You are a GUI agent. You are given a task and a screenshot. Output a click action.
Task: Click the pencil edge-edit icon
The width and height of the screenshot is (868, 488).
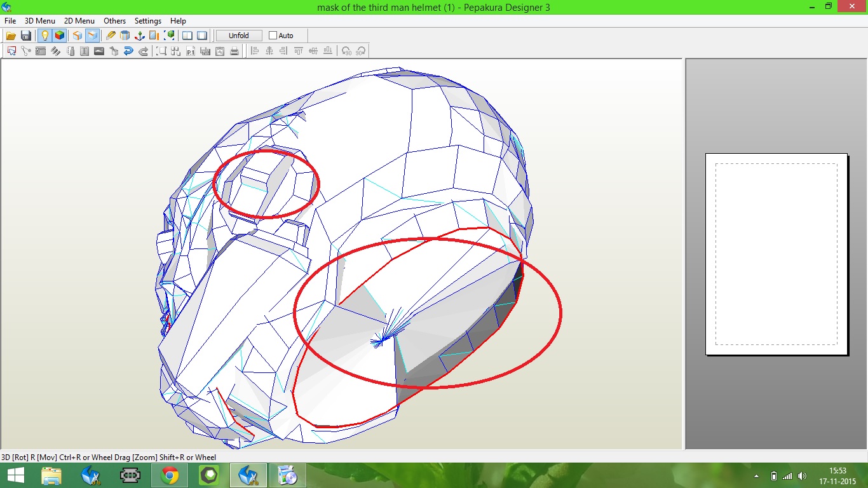click(111, 36)
